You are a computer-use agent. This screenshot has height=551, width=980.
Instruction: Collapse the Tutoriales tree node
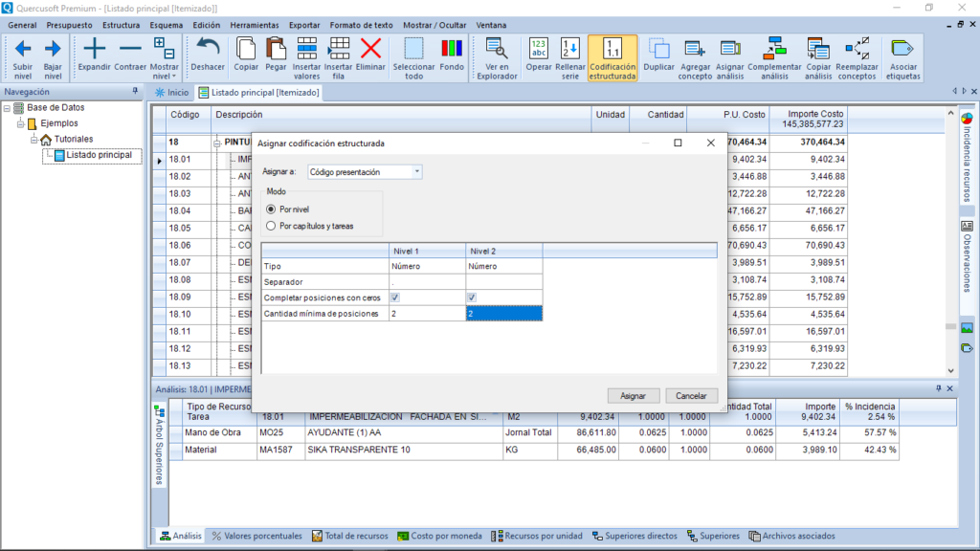(34, 140)
